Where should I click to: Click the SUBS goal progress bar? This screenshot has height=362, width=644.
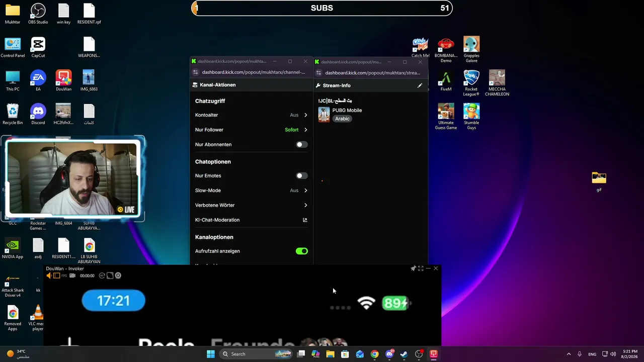click(x=322, y=8)
